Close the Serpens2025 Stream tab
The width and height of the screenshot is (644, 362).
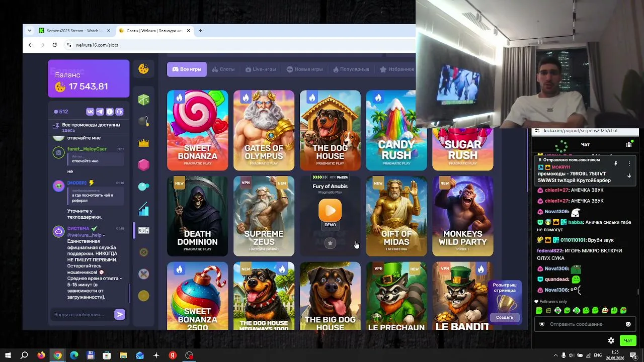(x=108, y=31)
